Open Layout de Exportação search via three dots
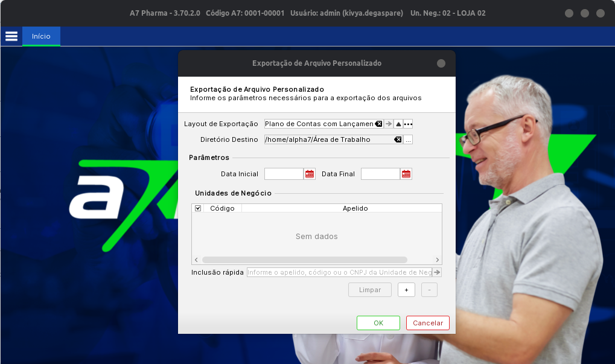This screenshot has width=615, height=364. click(408, 124)
